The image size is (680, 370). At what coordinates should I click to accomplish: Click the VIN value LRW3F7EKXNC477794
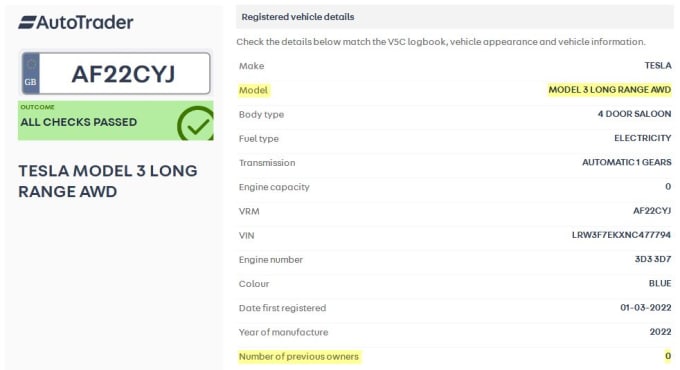pos(621,235)
